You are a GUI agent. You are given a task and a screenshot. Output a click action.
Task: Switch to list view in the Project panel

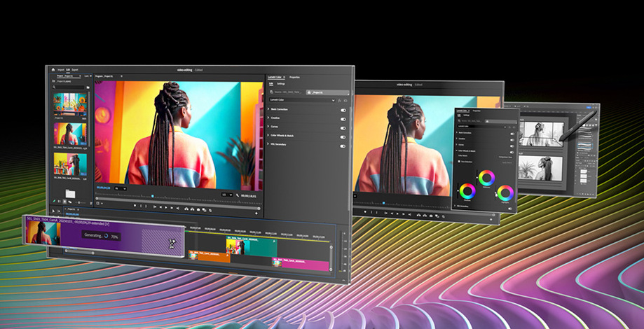tap(59, 202)
